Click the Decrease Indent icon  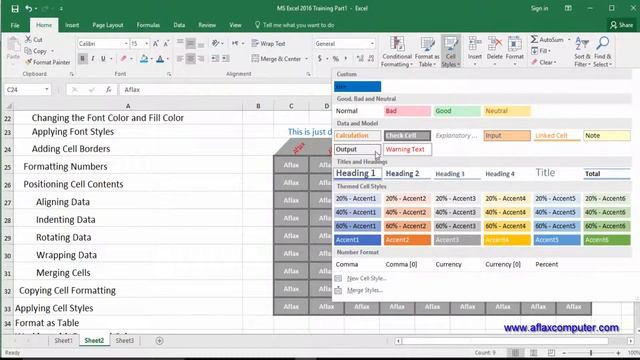(x=215, y=59)
